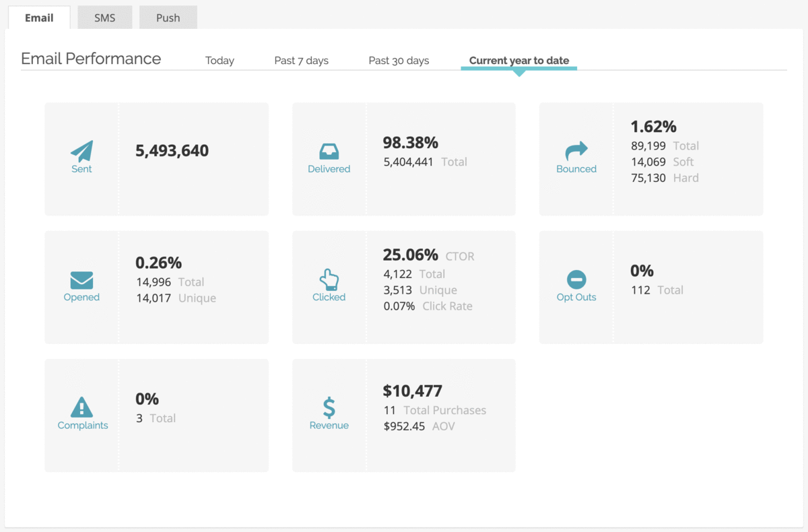Select Current year to date range
Image resolution: width=808 pixels, height=532 pixels.
click(x=518, y=61)
